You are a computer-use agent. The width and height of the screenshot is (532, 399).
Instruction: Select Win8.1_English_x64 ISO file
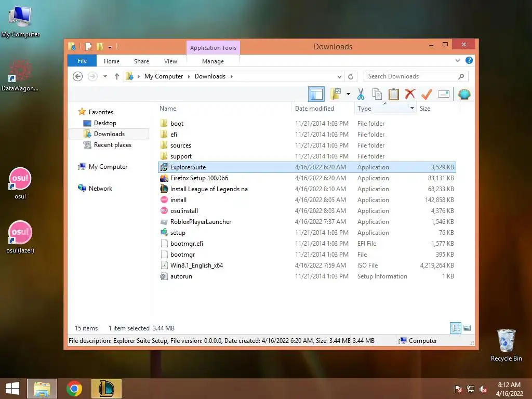(x=307, y=265)
